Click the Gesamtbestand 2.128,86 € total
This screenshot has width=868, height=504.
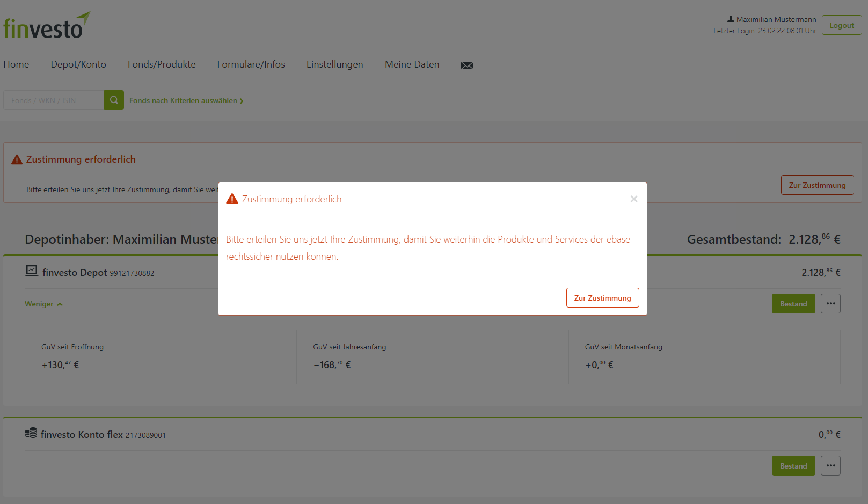tap(764, 239)
